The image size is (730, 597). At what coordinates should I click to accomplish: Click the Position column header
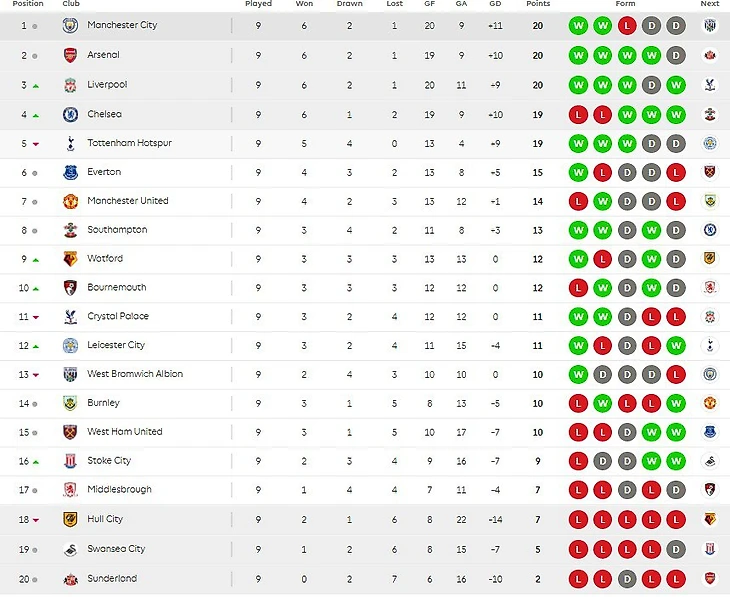pyautogui.click(x=28, y=4)
